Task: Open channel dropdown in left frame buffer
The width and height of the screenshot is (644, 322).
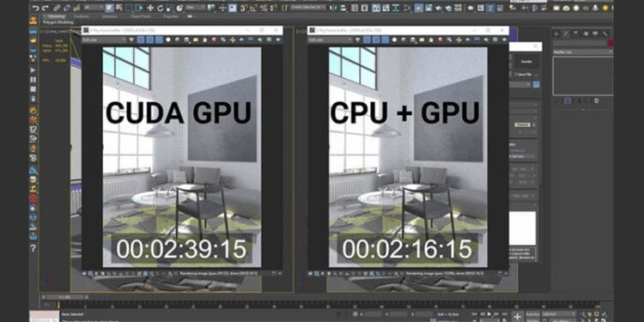Action: pyautogui.click(x=104, y=39)
